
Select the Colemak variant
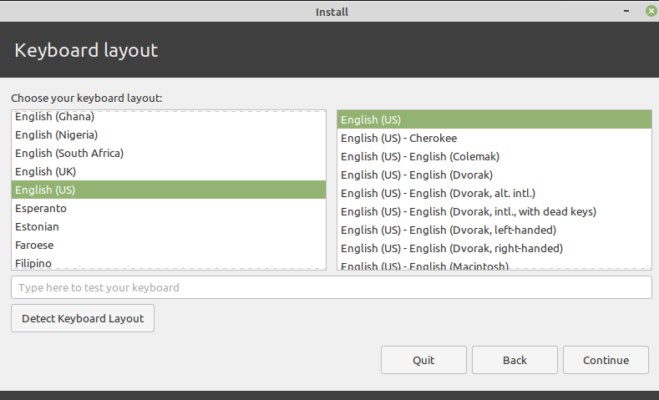click(420, 157)
